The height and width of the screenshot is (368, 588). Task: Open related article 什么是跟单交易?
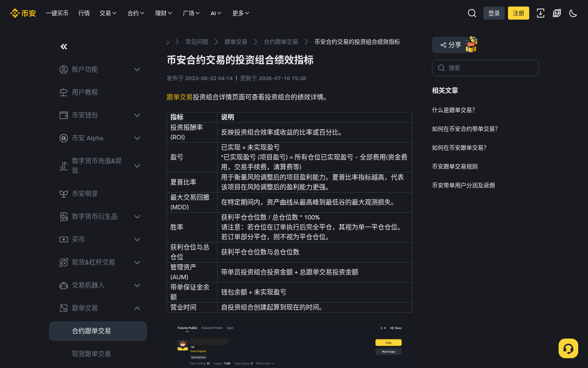click(x=454, y=110)
